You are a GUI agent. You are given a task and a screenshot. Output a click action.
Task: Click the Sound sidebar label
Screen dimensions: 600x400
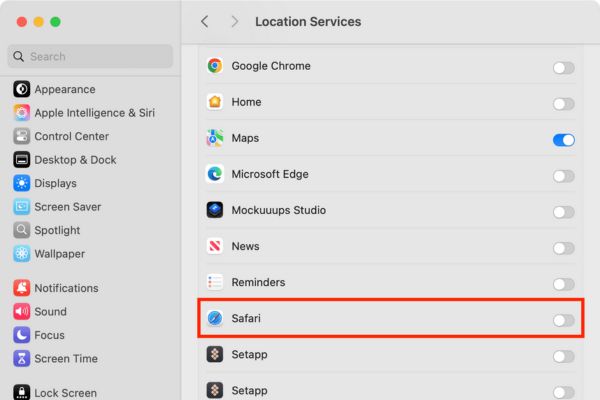coord(51,312)
